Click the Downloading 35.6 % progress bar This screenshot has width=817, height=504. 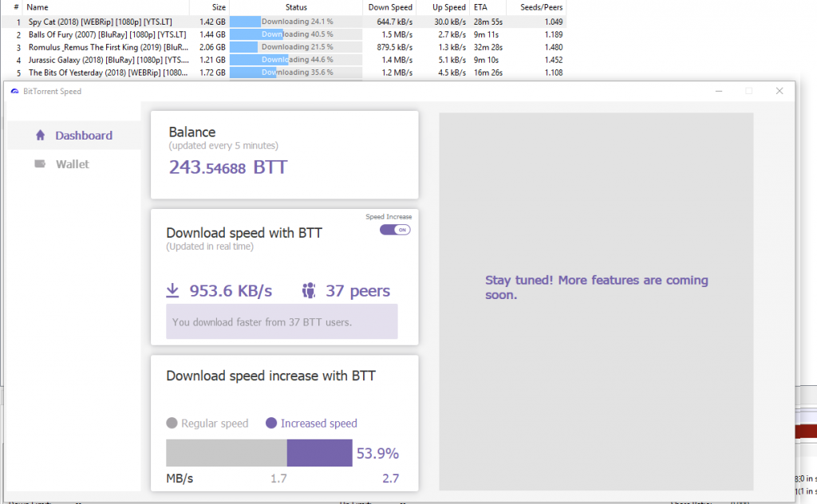point(296,73)
